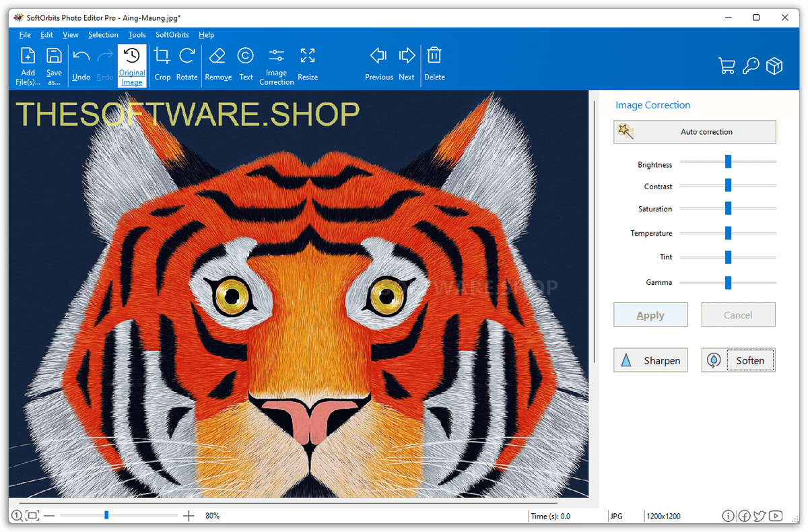
Task: Click the tiger image on the canvas
Action: tap(299, 294)
